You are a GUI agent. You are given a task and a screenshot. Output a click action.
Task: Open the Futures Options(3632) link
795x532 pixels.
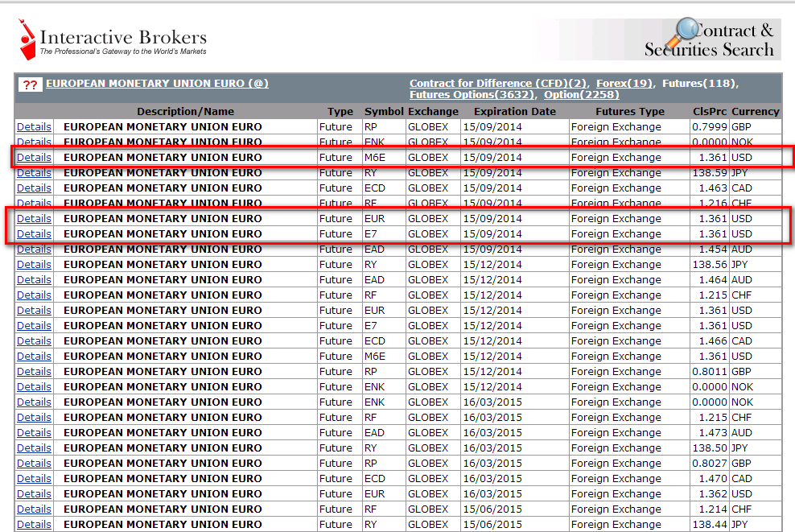[x=472, y=95]
